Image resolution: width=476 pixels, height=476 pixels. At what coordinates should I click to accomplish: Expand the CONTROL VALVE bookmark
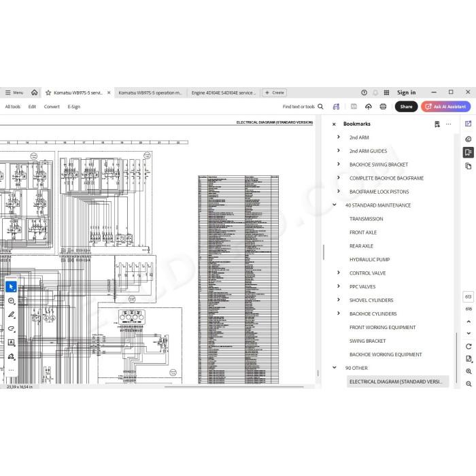[x=339, y=273]
